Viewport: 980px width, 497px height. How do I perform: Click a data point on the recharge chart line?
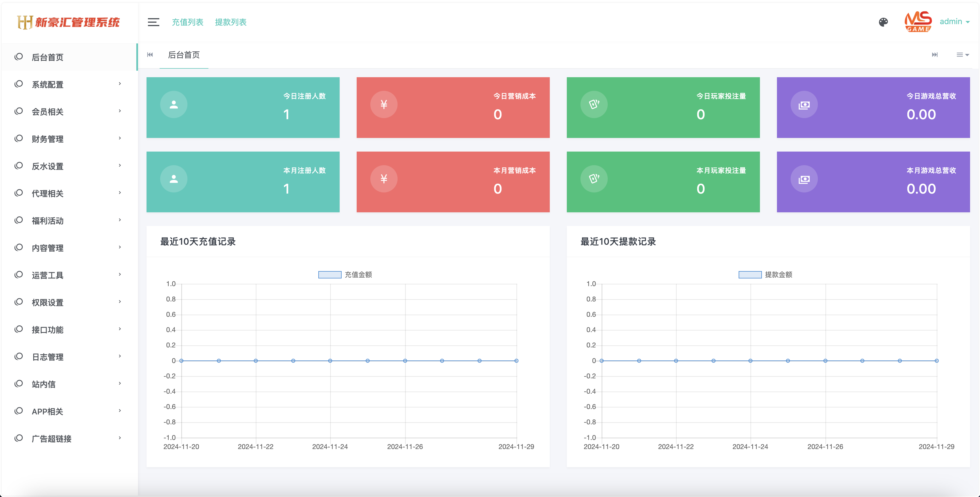pos(330,360)
